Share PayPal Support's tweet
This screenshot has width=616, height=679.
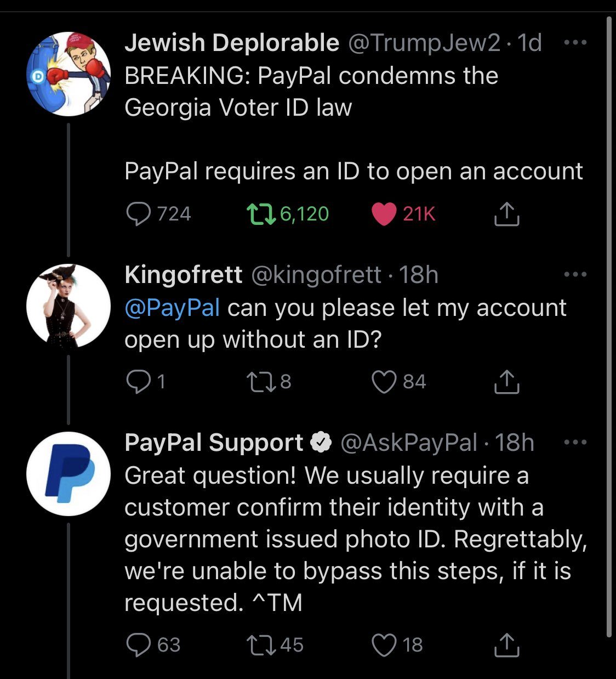point(506,646)
